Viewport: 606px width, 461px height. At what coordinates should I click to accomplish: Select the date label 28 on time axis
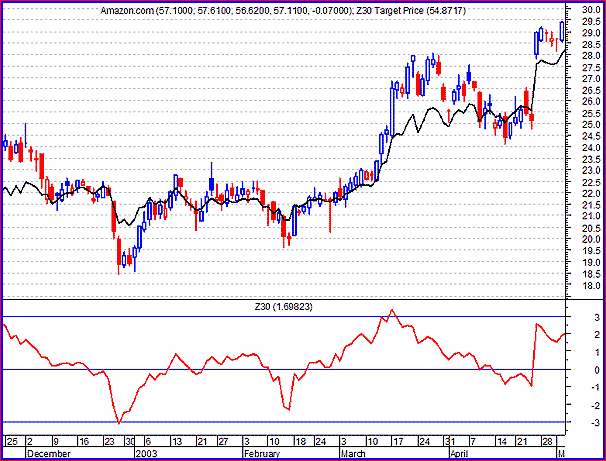[x=548, y=441]
